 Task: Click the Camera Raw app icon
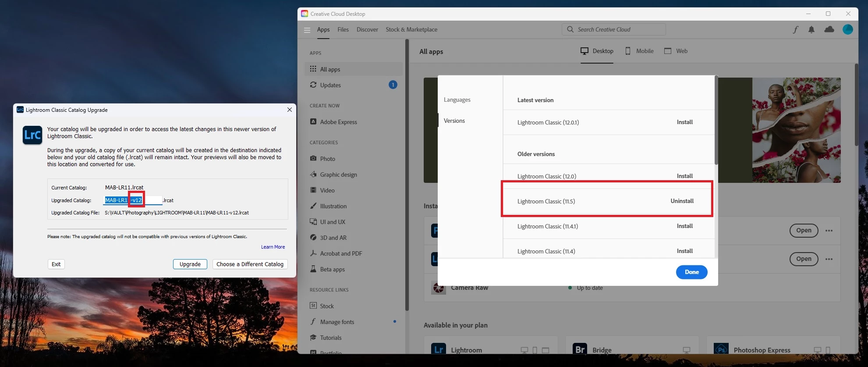point(439,288)
